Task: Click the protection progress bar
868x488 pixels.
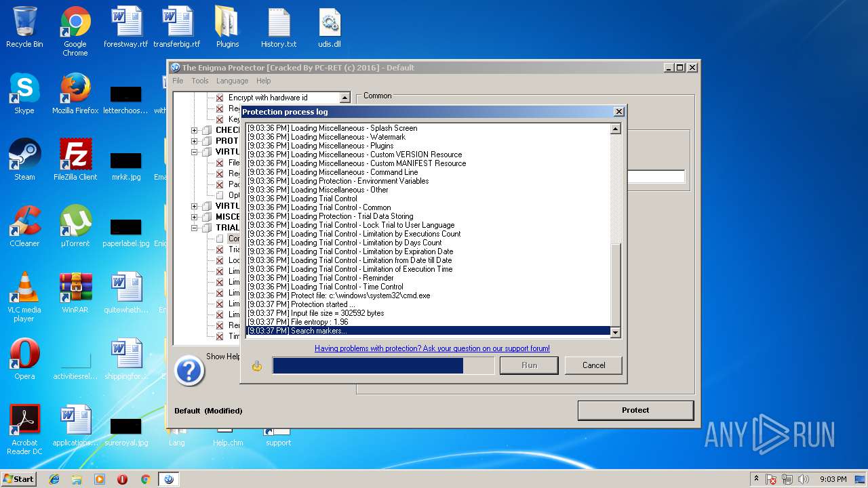Action: click(383, 365)
